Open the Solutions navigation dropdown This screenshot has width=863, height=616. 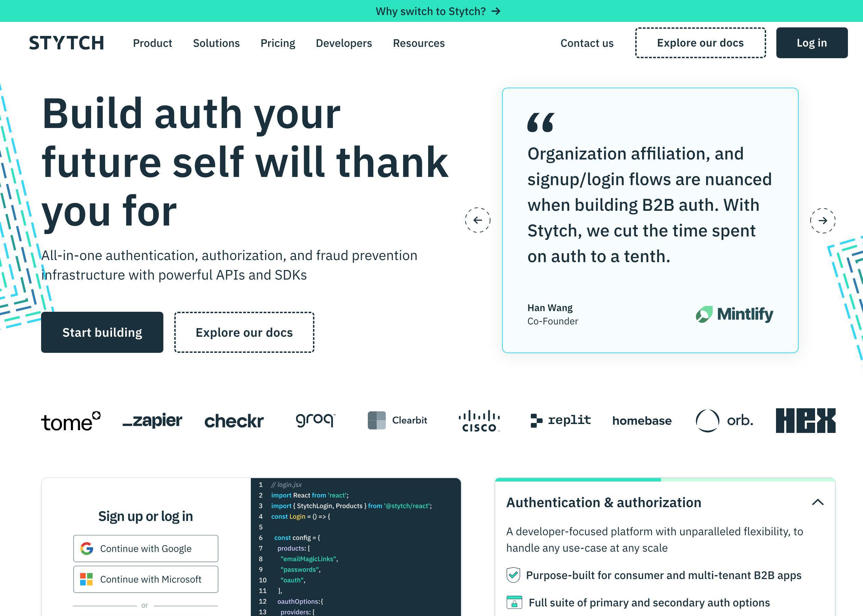(x=216, y=43)
